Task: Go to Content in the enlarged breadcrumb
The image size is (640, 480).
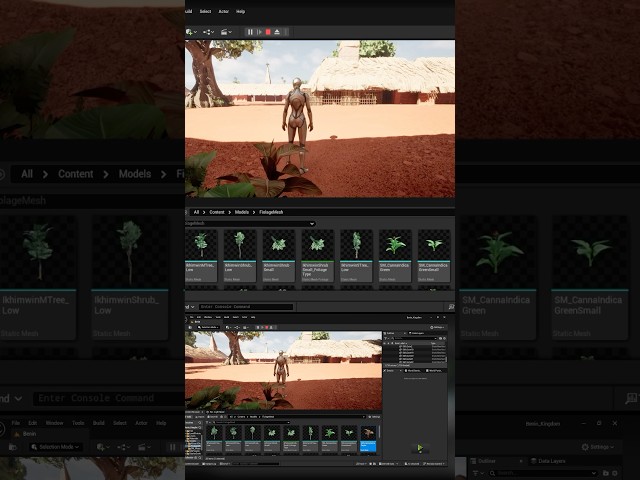Action: [217, 212]
